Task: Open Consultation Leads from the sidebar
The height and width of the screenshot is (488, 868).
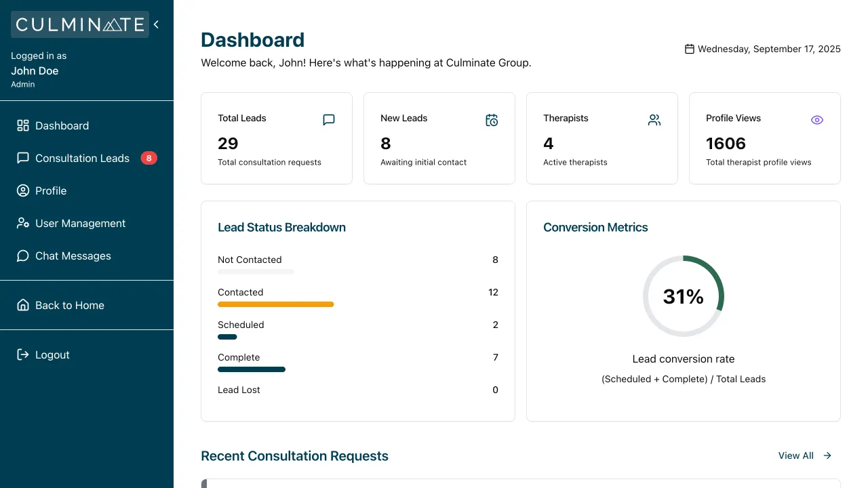Action: pos(82,158)
